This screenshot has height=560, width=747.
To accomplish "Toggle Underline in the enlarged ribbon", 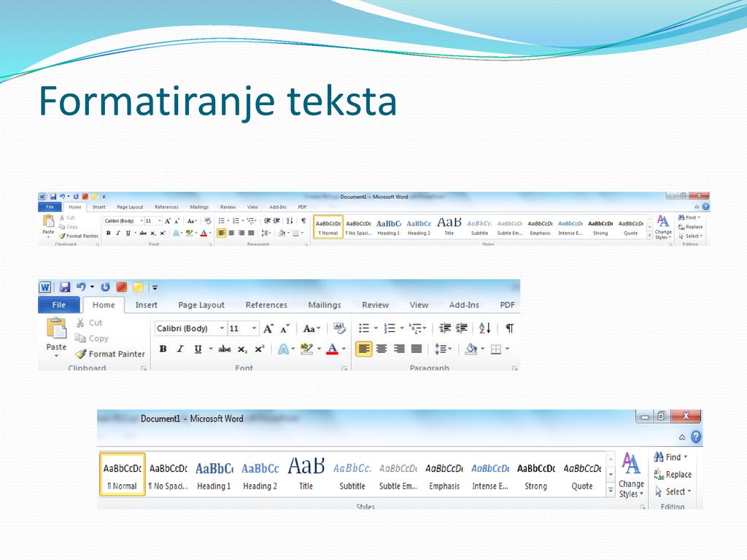I will point(198,349).
